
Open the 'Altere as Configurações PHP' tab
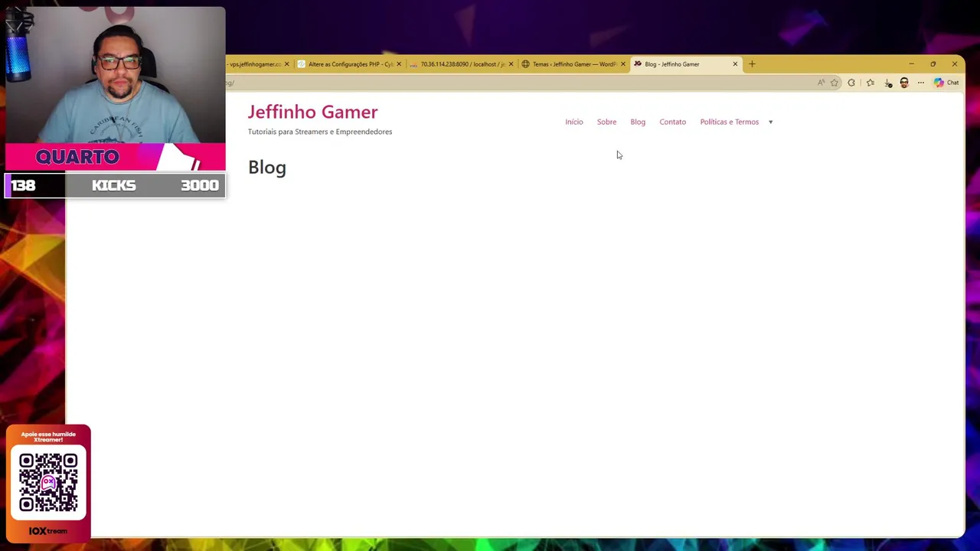(350, 64)
